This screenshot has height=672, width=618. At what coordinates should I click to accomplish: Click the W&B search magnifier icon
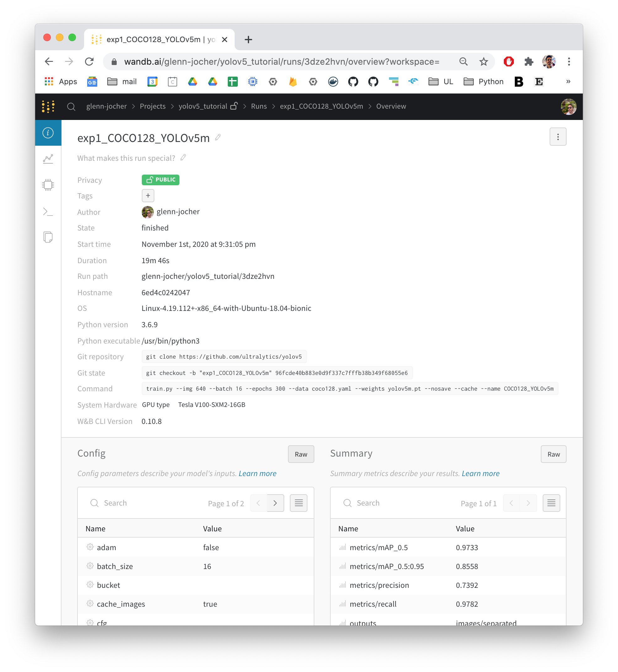pos(71,106)
